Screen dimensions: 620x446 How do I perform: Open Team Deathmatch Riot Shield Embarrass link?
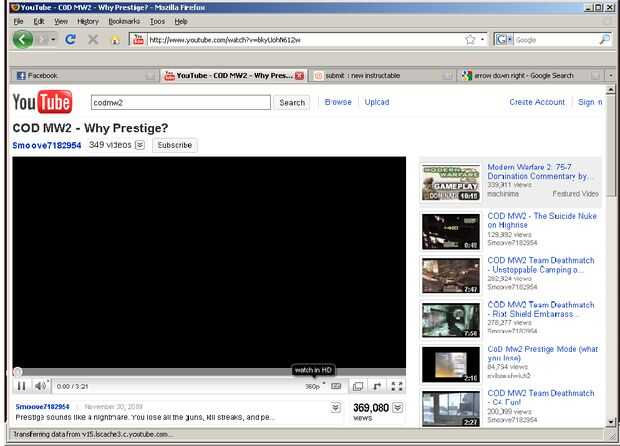coord(541,309)
